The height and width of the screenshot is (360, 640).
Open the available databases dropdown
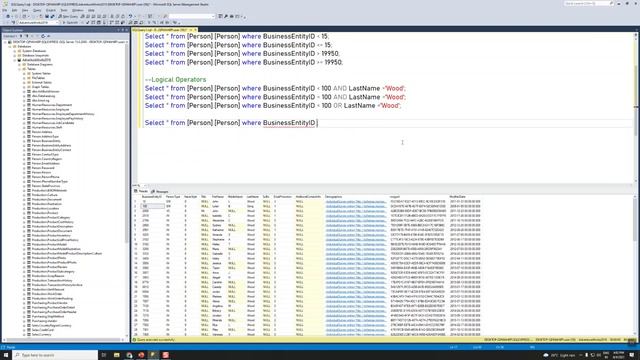click(x=38, y=23)
